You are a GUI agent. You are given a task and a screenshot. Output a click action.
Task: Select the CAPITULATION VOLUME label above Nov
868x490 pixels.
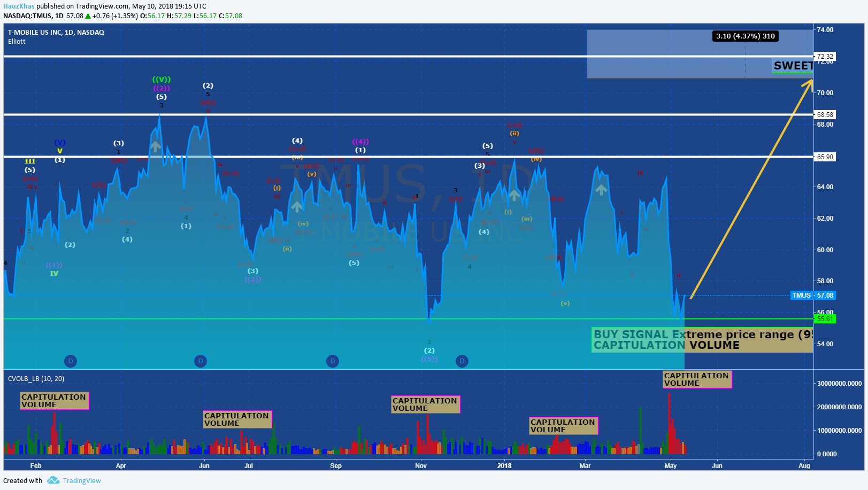click(426, 405)
